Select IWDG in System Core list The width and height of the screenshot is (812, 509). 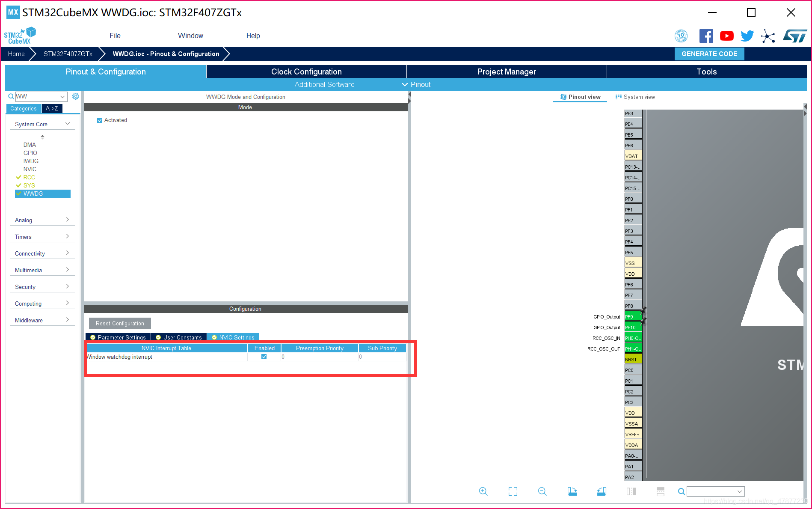31,161
